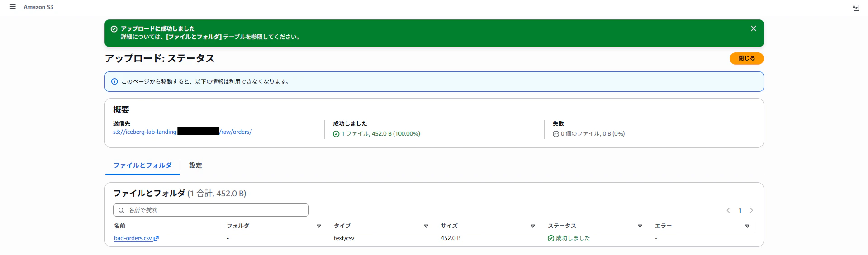Click external link icon beside bad-orders.csv
The height and width of the screenshot is (255, 868).
(156, 238)
